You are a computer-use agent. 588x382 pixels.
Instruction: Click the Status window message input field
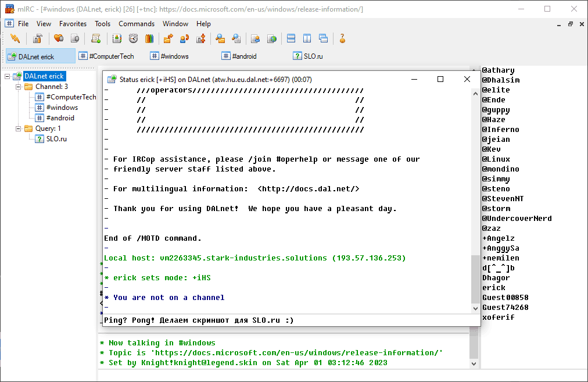(291, 320)
